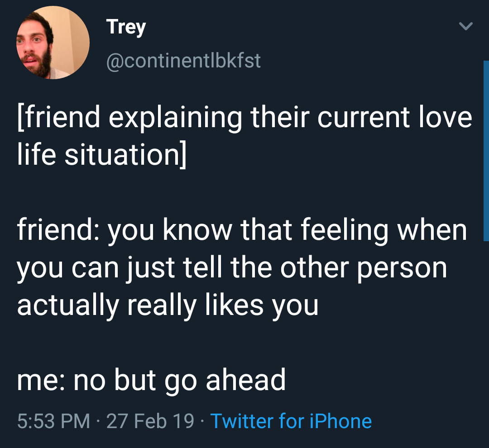The height and width of the screenshot is (448, 489).
Task: Click the word 'ahead' in the tweet's last line
Action: point(246,380)
